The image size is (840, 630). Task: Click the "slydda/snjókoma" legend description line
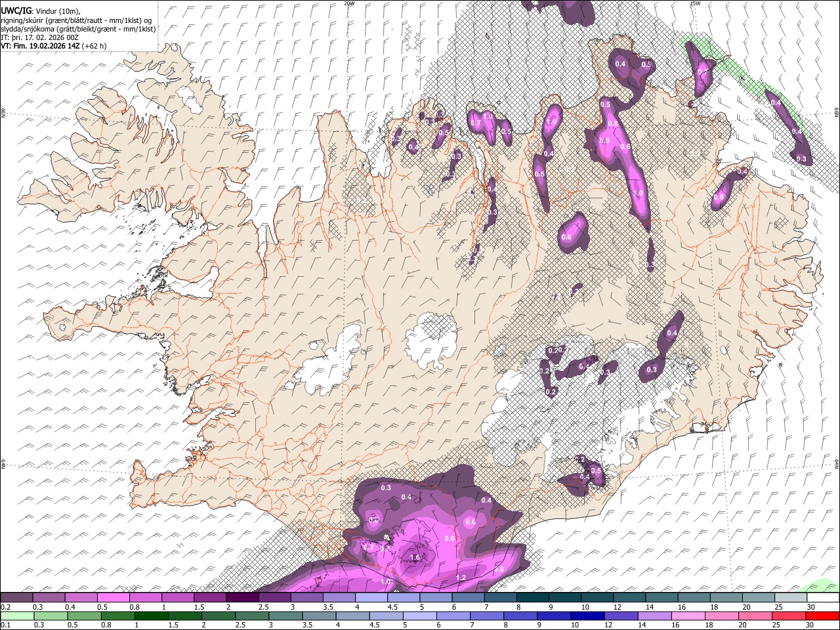[x=78, y=29]
